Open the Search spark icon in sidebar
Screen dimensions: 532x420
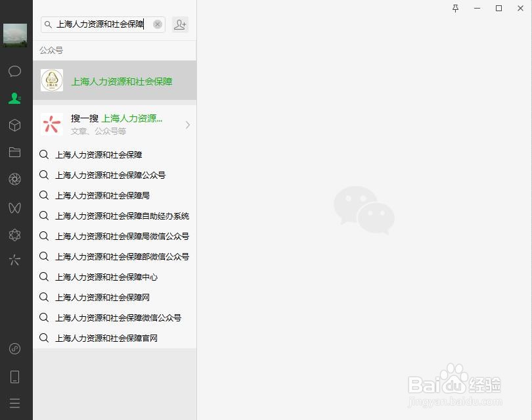click(14, 260)
